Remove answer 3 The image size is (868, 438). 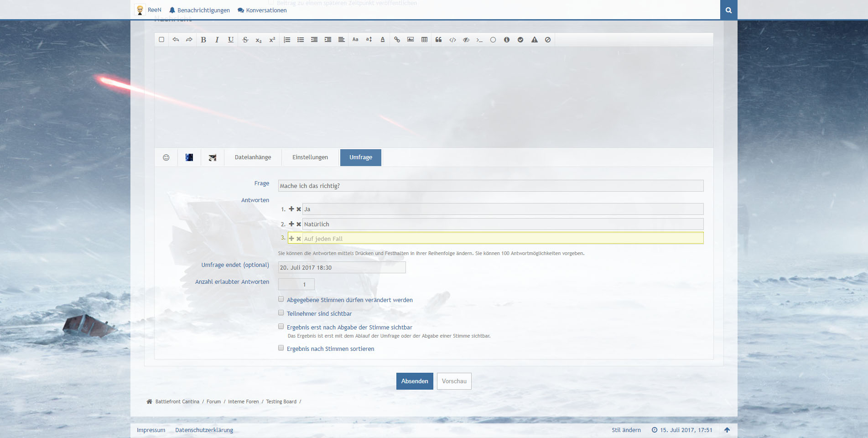point(299,239)
